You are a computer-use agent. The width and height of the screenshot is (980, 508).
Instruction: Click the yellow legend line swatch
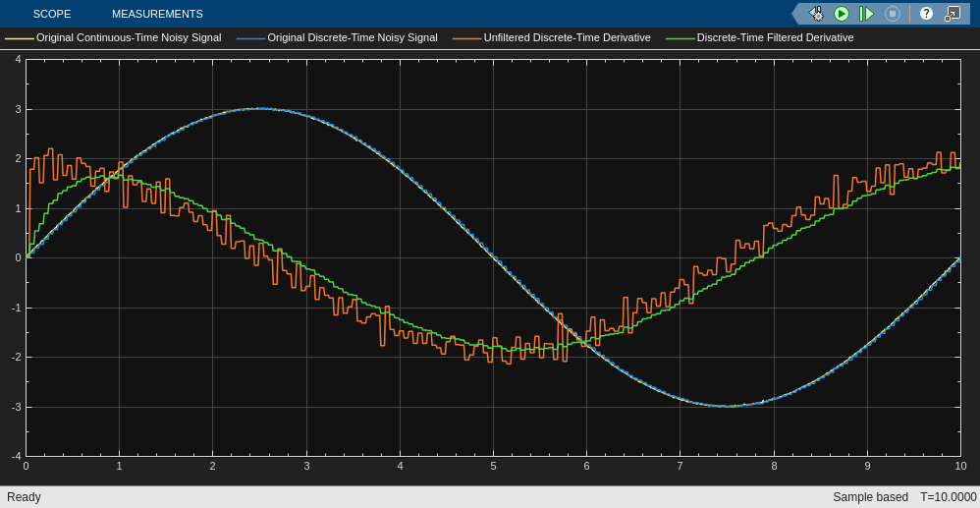coord(20,38)
